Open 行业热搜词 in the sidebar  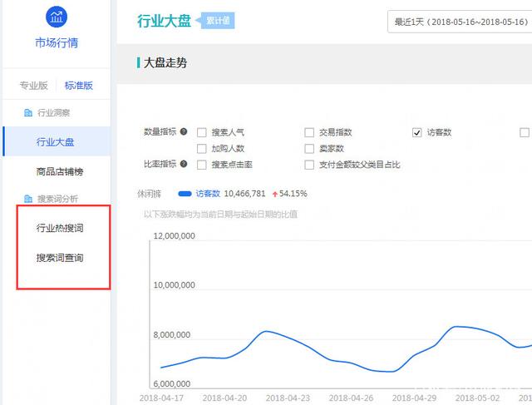60,228
